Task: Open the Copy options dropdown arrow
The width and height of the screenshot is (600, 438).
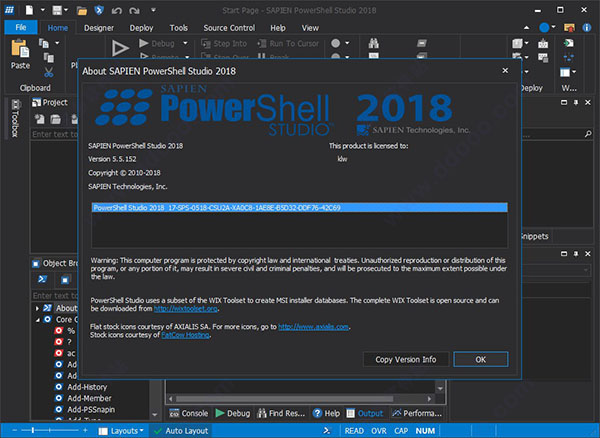Action: (57, 43)
